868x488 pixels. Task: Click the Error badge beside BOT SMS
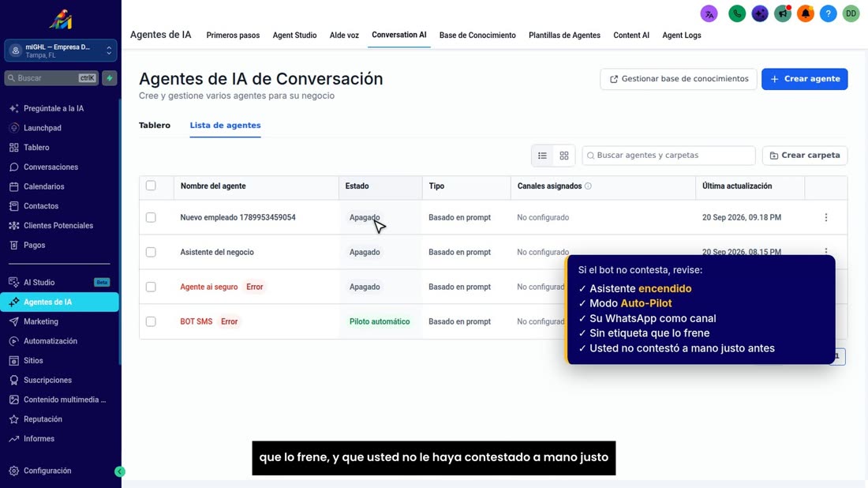point(229,322)
